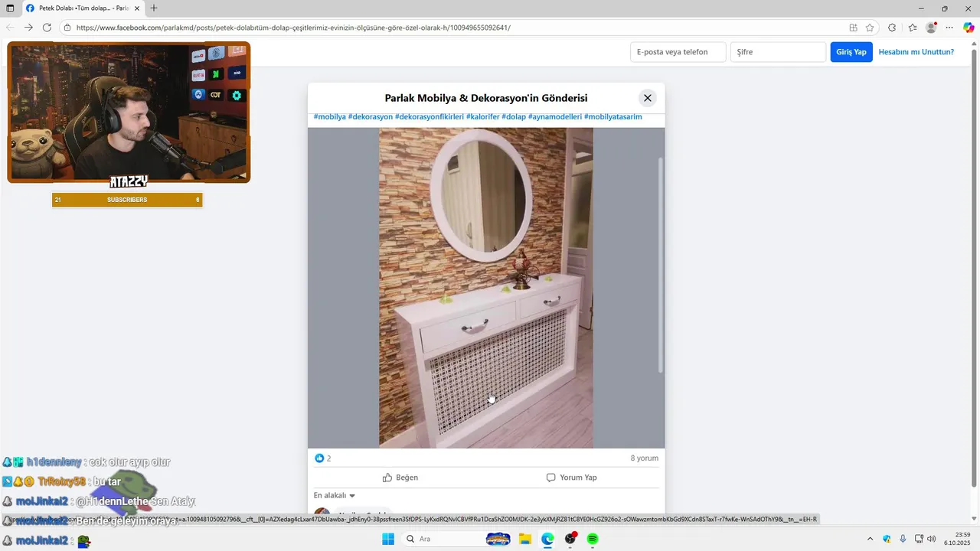Click the split screen/apps icon in address bar
980x551 pixels.
(x=853, y=28)
